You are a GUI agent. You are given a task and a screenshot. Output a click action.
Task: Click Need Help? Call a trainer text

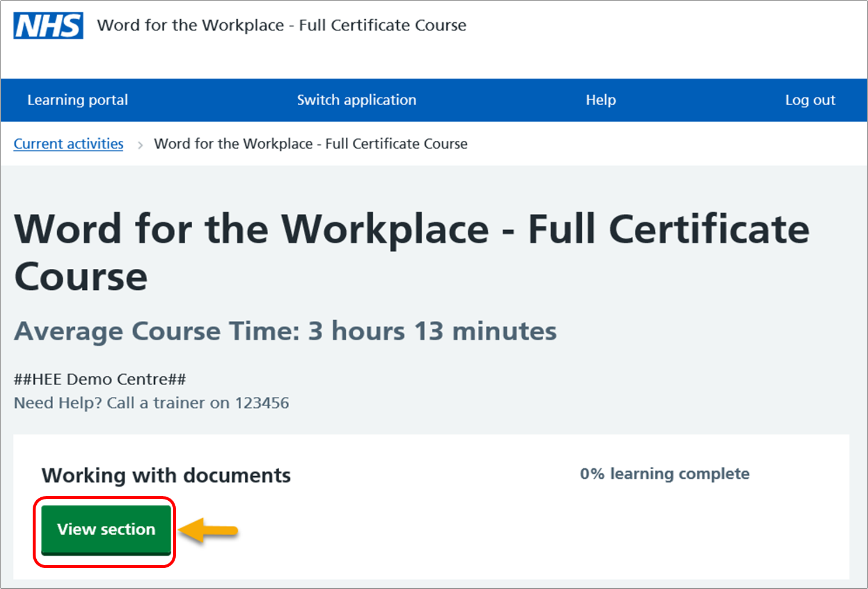pyautogui.click(x=151, y=403)
